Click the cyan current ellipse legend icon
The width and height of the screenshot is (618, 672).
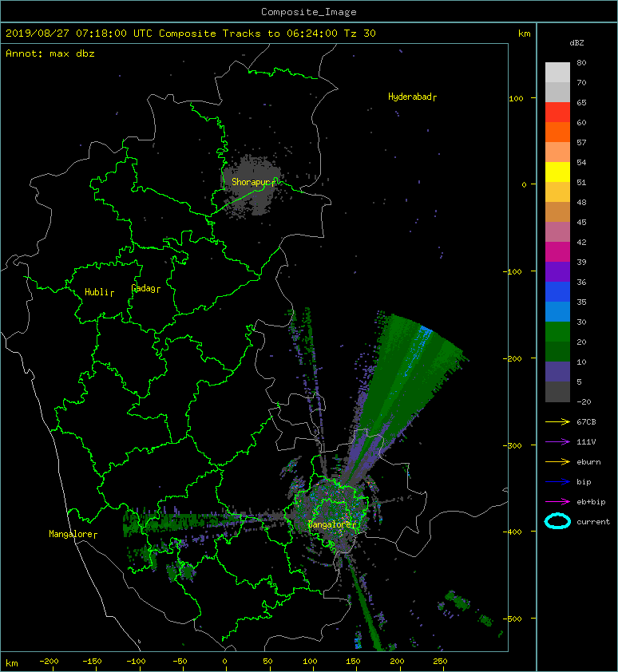click(x=557, y=521)
